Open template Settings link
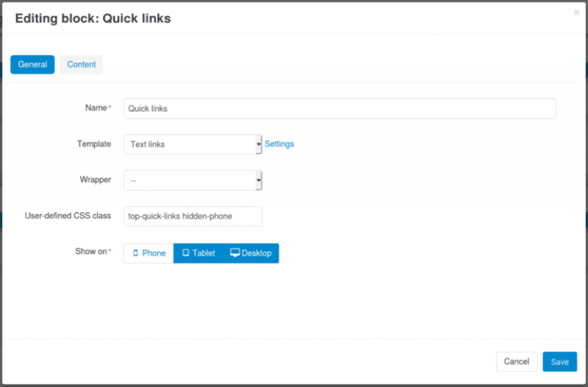Screen dimensions: 588x387 (279, 144)
